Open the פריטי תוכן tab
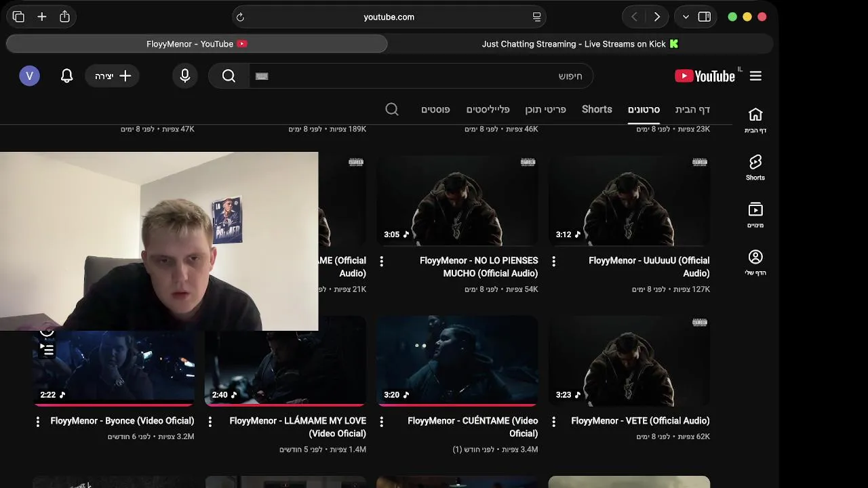Image resolution: width=868 pixels, height=488 pixels. 545,109
